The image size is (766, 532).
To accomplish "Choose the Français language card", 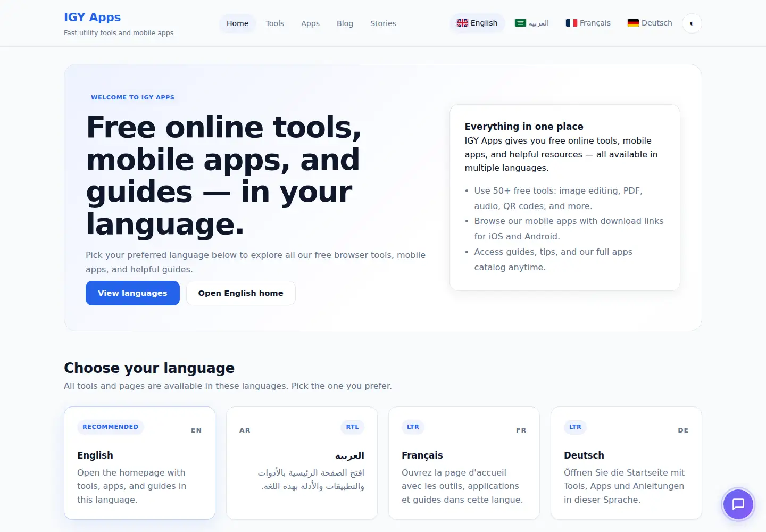I will coord(464,463).
